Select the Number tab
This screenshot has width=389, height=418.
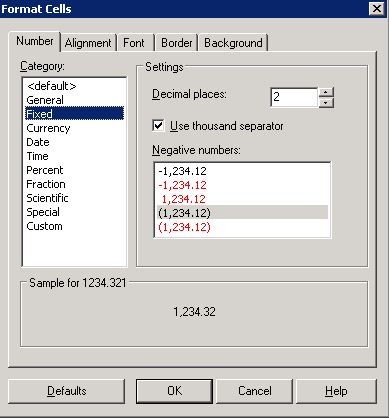point(35,41)
